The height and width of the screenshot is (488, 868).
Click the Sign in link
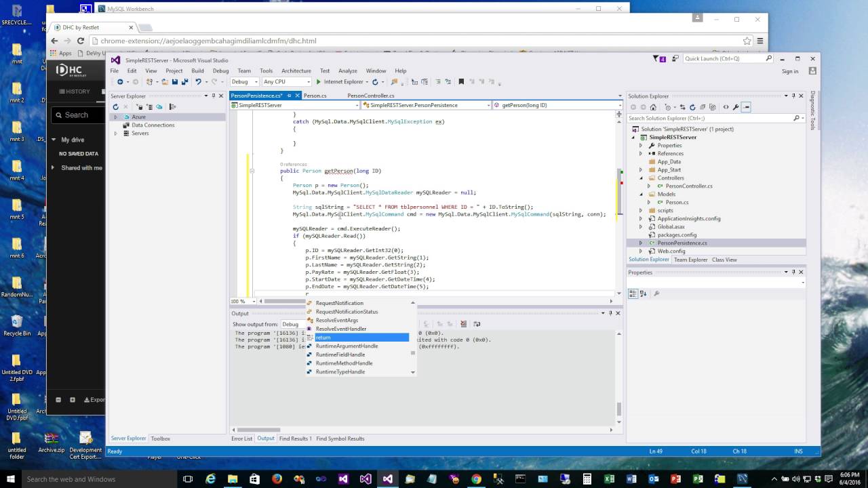[x=790, y=71]
